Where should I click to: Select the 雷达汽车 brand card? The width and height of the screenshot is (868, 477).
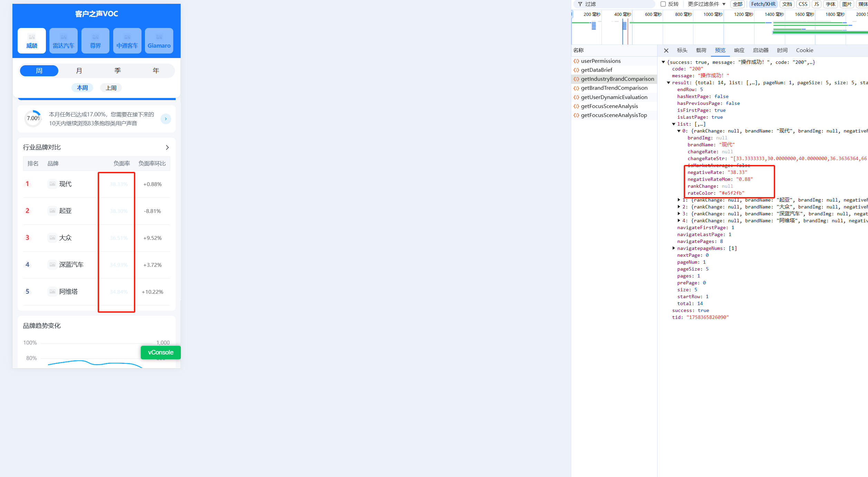coord(64,41)
